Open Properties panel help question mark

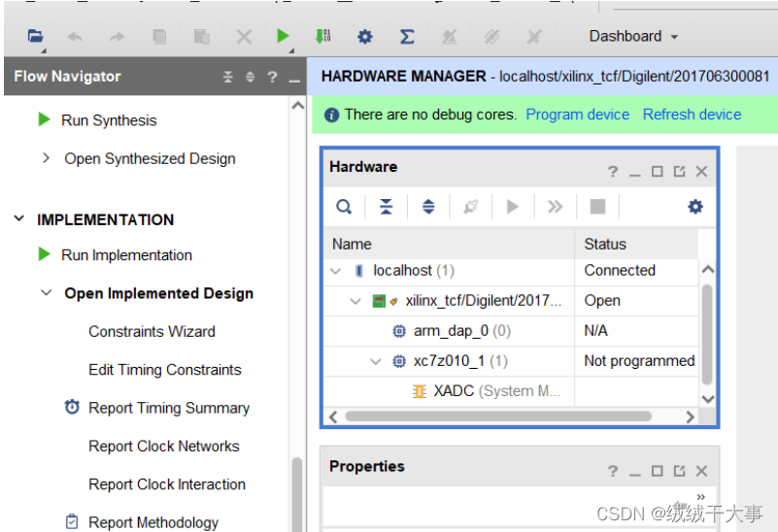click(x=613, y=471)
